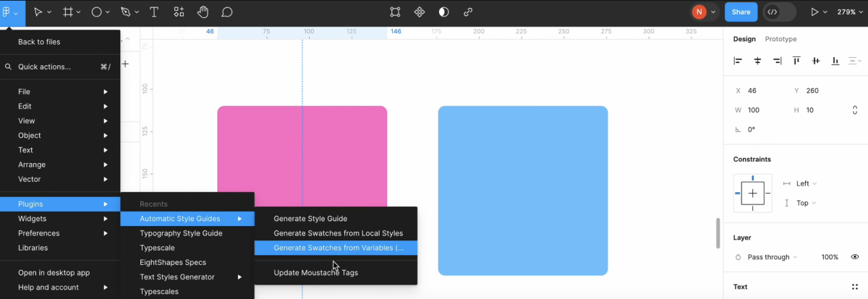Switch to the Prototype tab
868x299 pixels.
(780, 39)
